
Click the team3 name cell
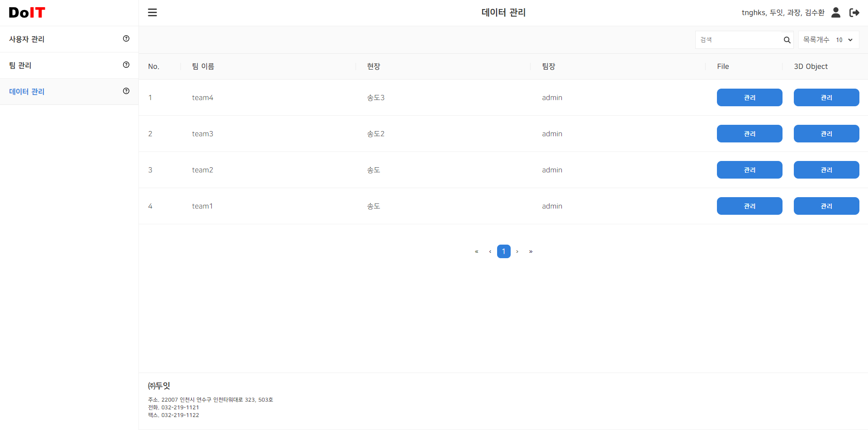pos(203,134)
